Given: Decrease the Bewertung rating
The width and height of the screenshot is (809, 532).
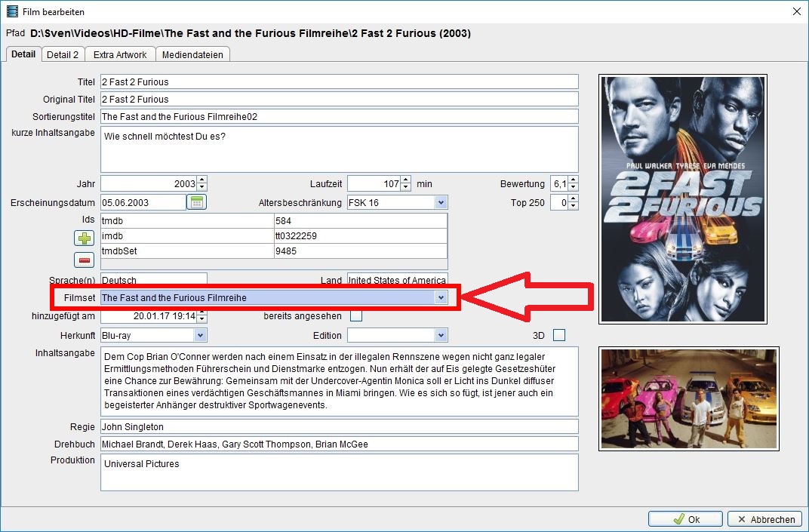Looking at the screenshot, I should tap(574, 187).
